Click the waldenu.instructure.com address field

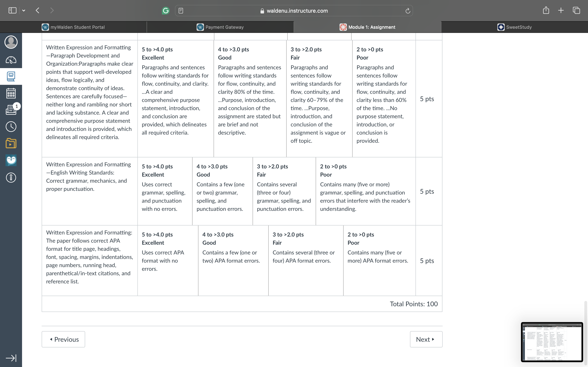[x=294, y=11]
